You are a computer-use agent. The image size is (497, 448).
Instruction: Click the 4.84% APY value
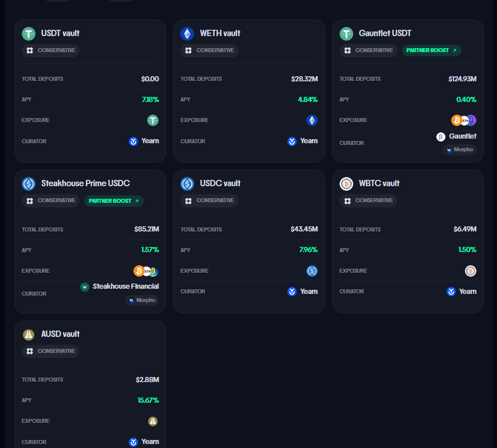click(308, 100)
